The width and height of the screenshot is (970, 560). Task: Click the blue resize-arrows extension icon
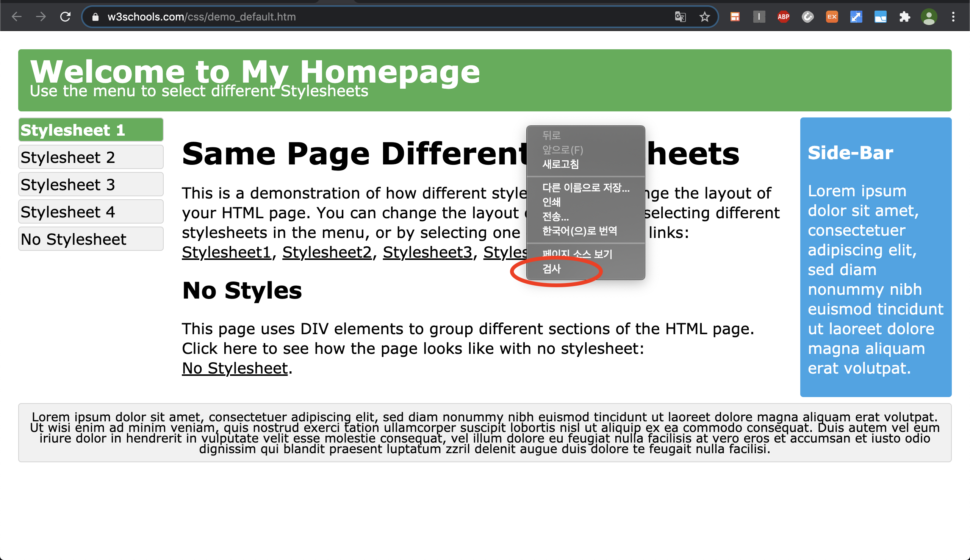coord(856,17)
